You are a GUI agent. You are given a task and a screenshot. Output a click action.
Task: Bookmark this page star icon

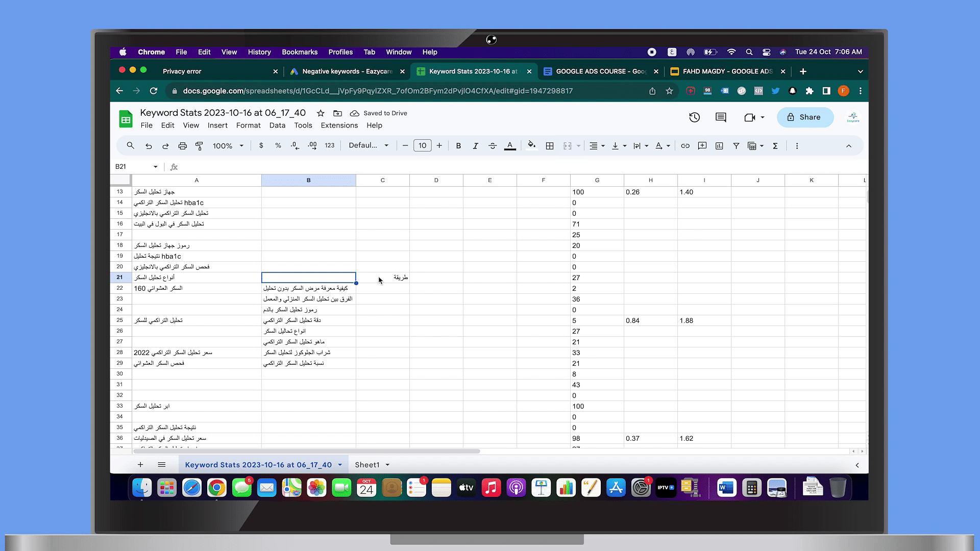click(x=669, y=91)
